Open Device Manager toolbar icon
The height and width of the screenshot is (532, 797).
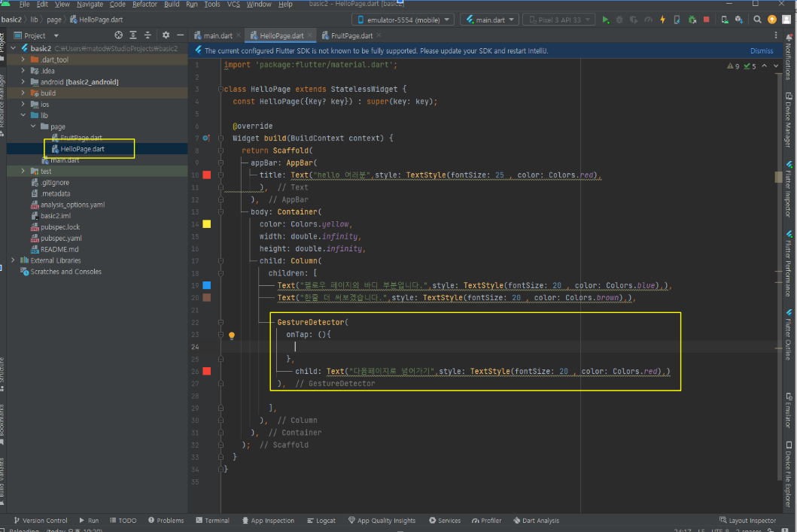(x=724, y=20)
